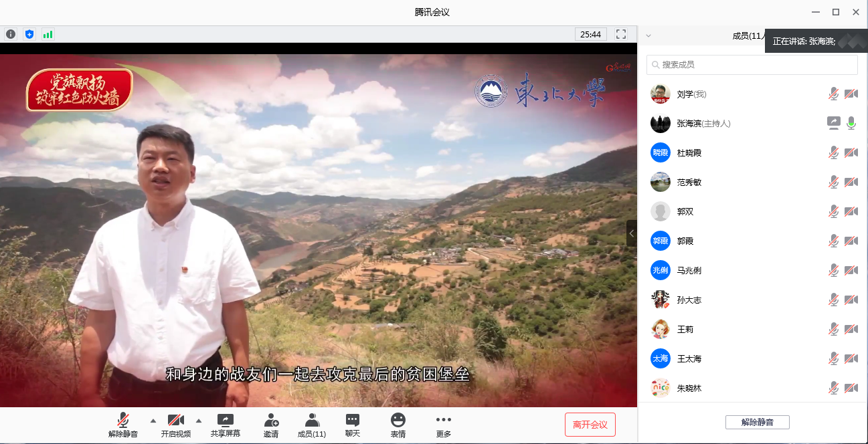
Task: Click the red 离开会议 leave button
Action: tap(590, 425)
